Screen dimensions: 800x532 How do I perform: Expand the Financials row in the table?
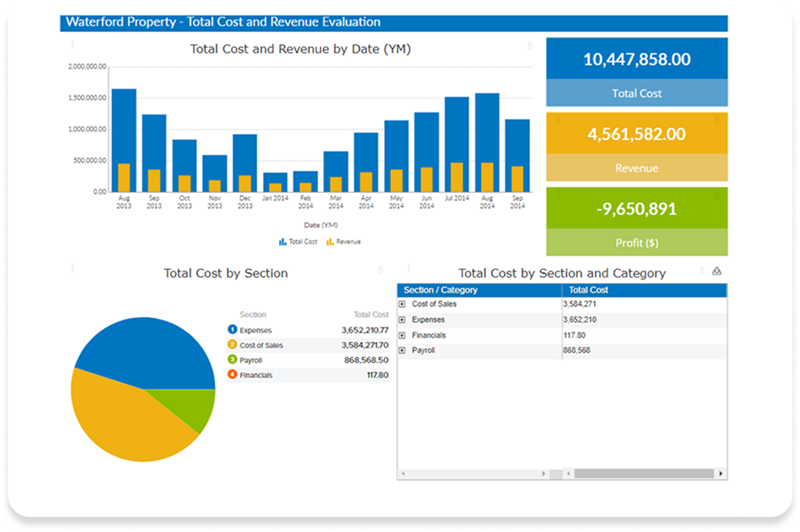(x=402, y=336)
